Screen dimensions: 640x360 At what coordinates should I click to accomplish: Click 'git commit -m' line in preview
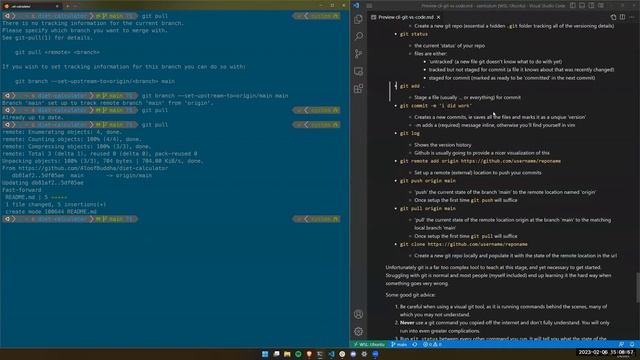click(436, 106)
